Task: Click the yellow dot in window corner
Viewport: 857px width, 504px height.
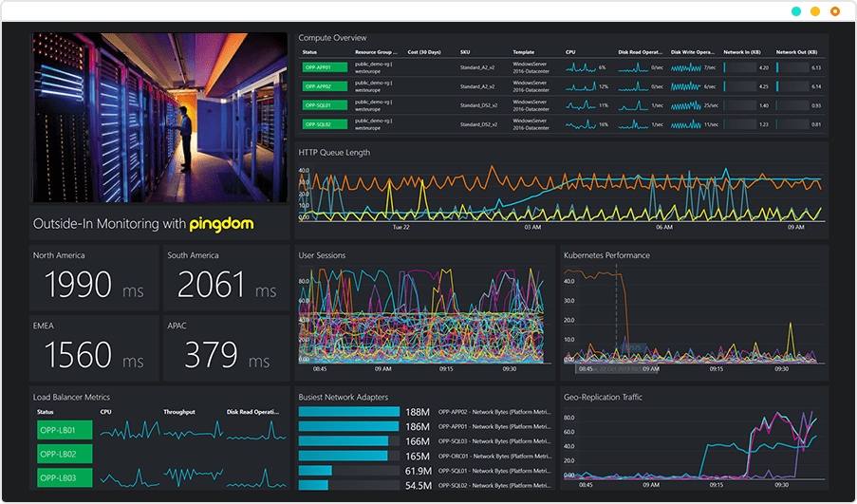Action: [814, 11]
